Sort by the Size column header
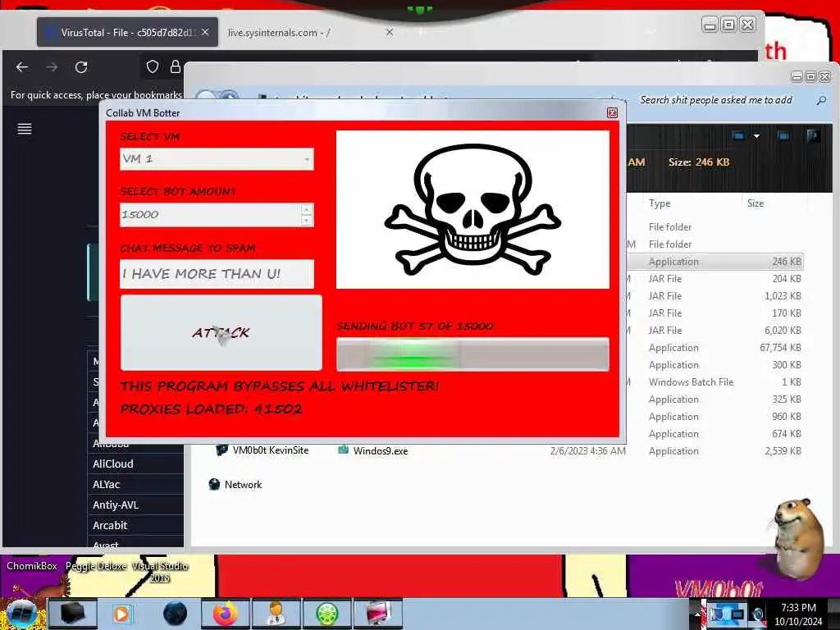This screenshot has height=630, width=840. point(756,203)
